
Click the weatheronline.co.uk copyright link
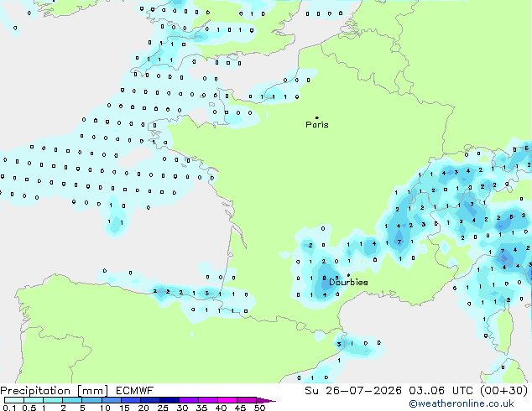tap(461, 403)
